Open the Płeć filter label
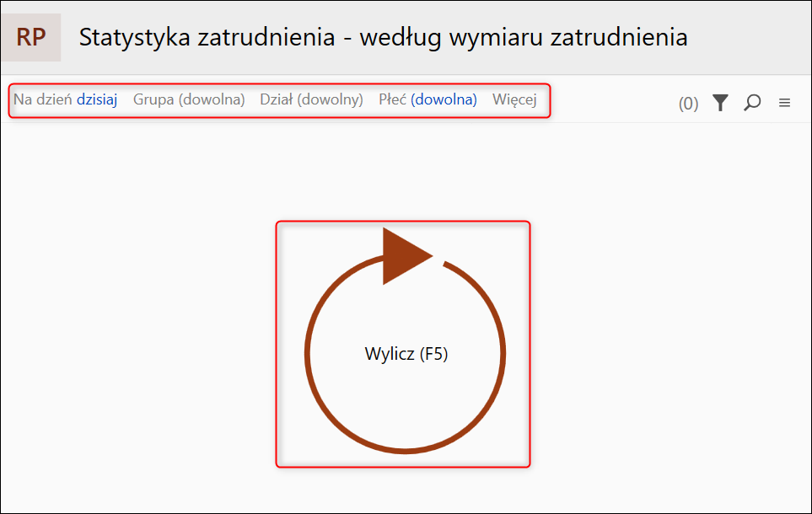The width and height of the screenshot is (812, 514). tap(393, 99)
